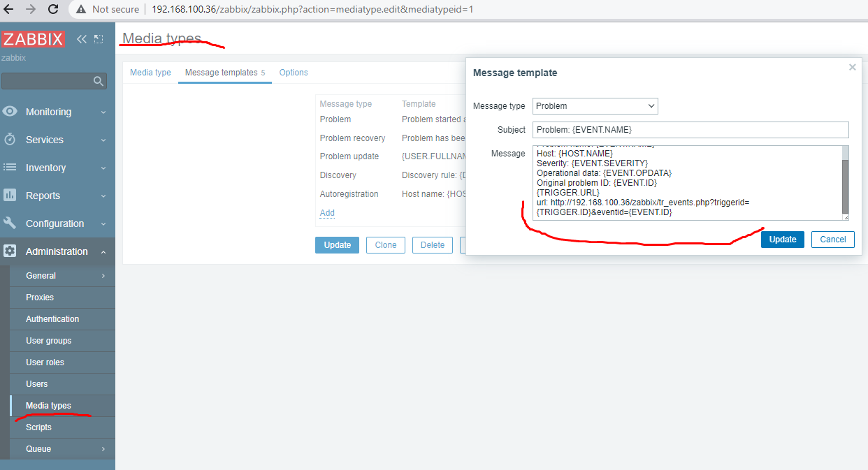Viewport: 868px width, 470px height.
Task: Reload the page with refresh icon
Action: pyautogui.click(x=53, y=10)
